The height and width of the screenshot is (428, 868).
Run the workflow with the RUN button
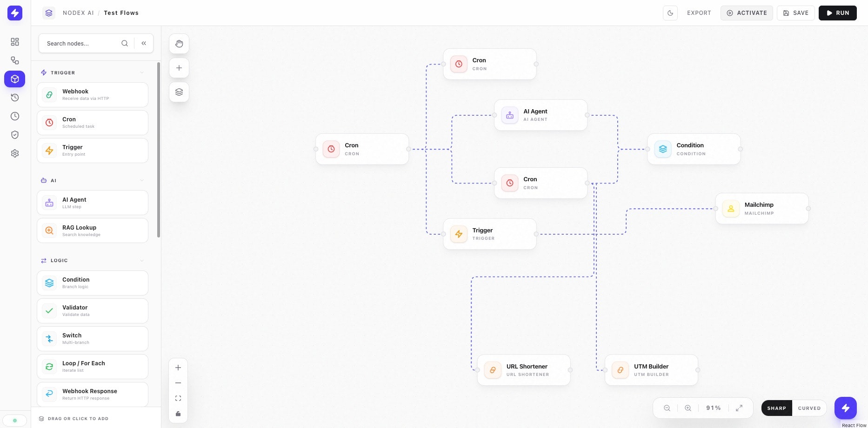point(837,13)
